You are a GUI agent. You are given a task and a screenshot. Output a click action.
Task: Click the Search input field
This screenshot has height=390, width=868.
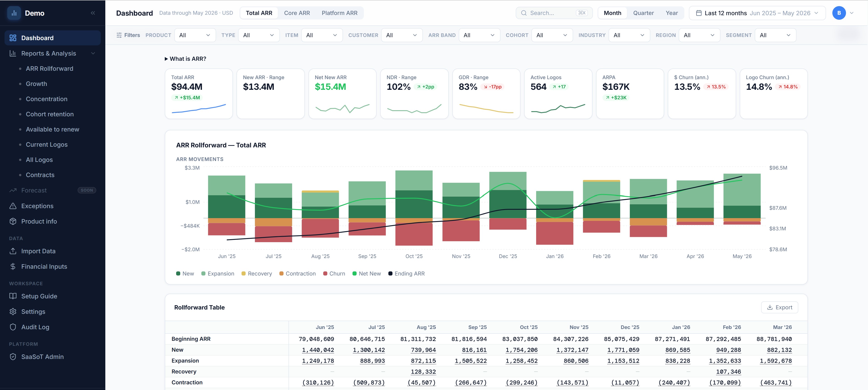point(554,13)
